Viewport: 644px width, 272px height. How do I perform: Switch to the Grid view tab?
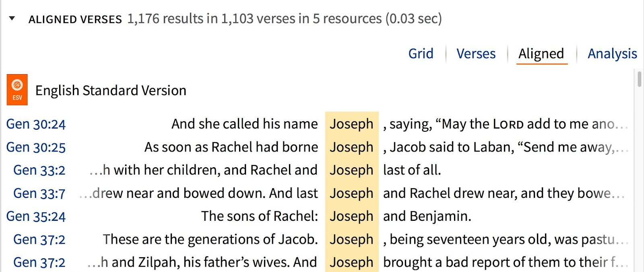pos(421,54)
